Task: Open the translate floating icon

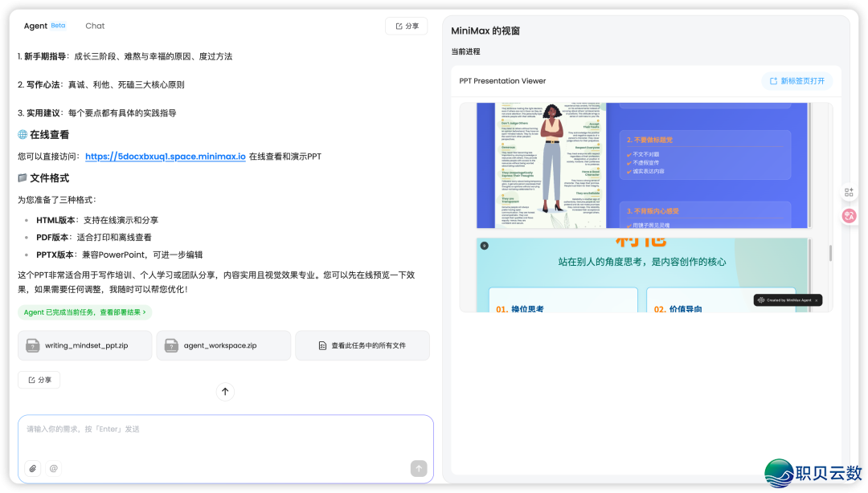Action: click(x=849, y=215)
